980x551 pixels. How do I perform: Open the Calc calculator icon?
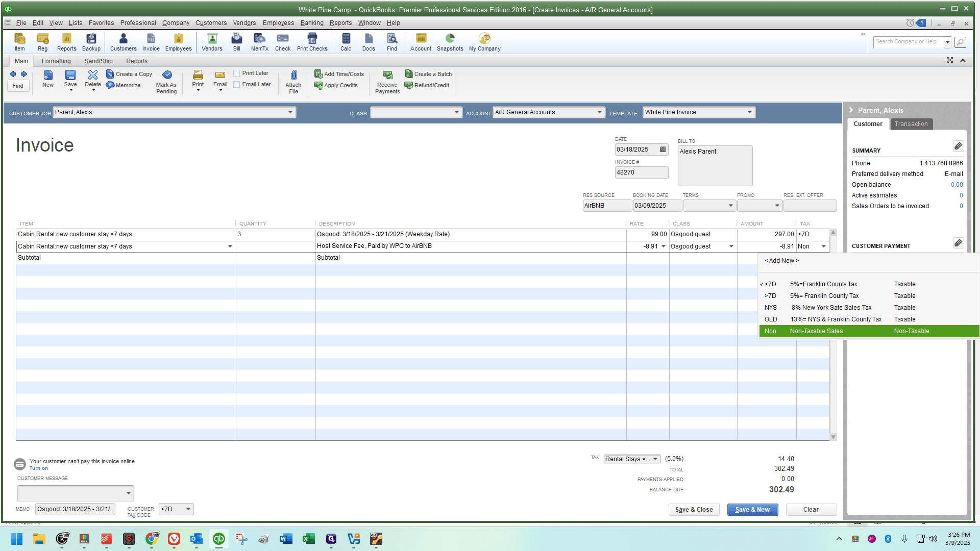pyautogui.click(x=346, y=42)
